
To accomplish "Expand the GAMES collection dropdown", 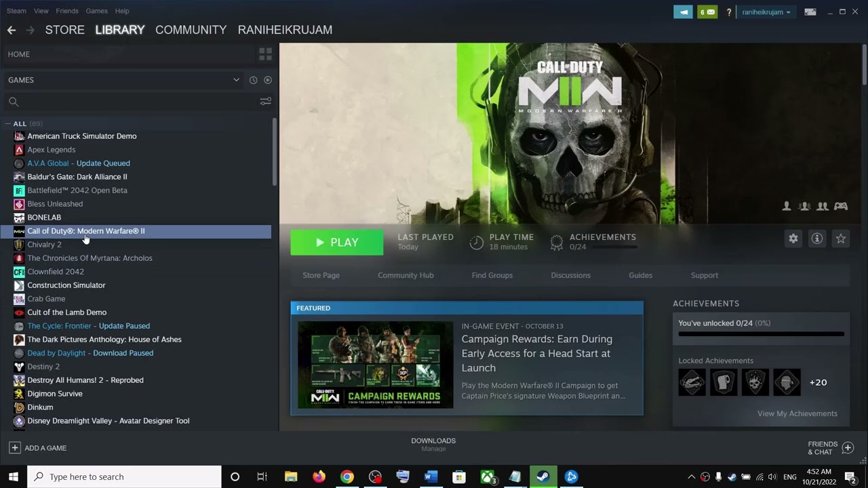I will [x=236, y=80].
